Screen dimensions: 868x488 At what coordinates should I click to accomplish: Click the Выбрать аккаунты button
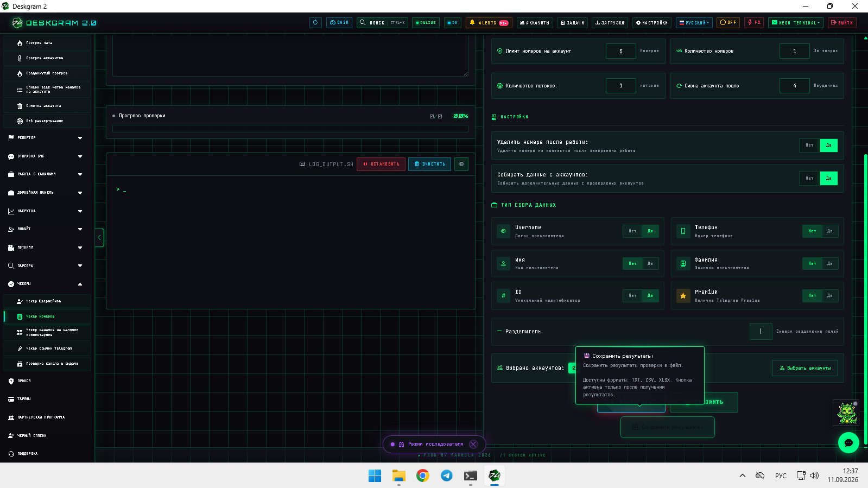pos(805,368)
